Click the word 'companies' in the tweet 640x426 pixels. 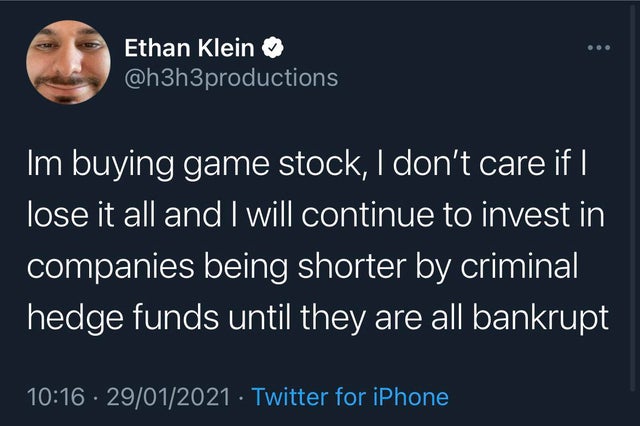pos(111,267)
